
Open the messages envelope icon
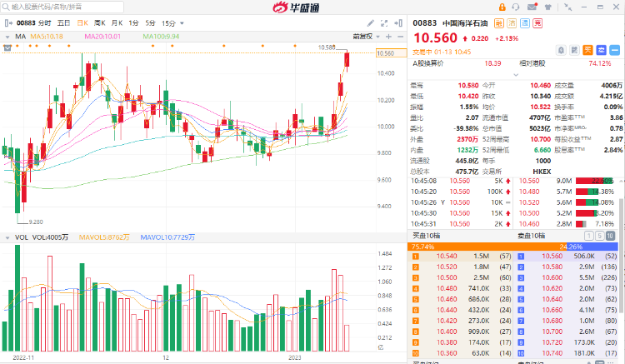[x=532, y=7]
